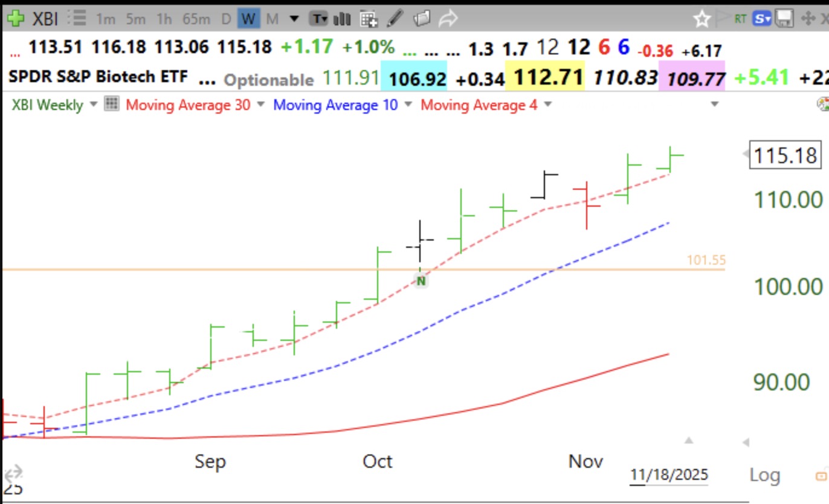Screen dimensions: 829x504
Task: Click the volume bars chart icon
Action: pos(342,19)
